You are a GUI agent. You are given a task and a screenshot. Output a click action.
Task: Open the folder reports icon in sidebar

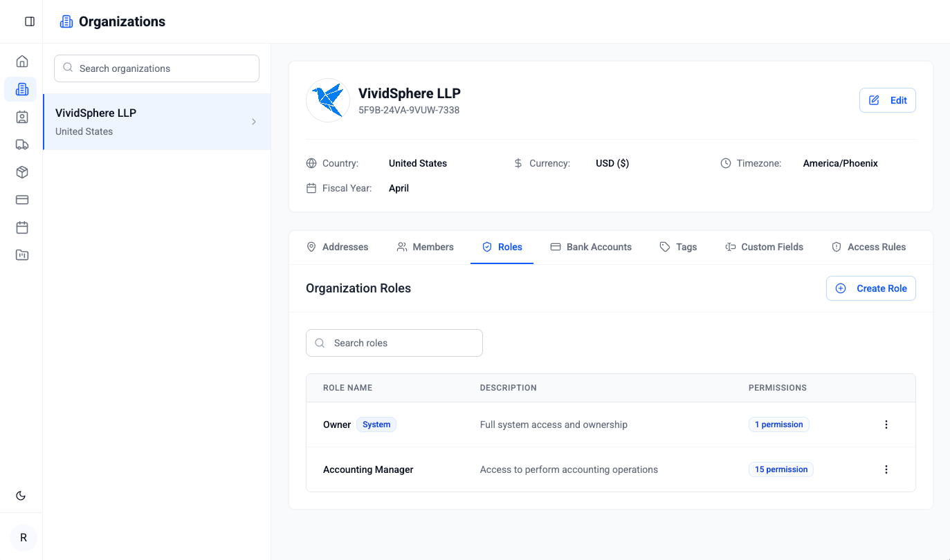22,255
